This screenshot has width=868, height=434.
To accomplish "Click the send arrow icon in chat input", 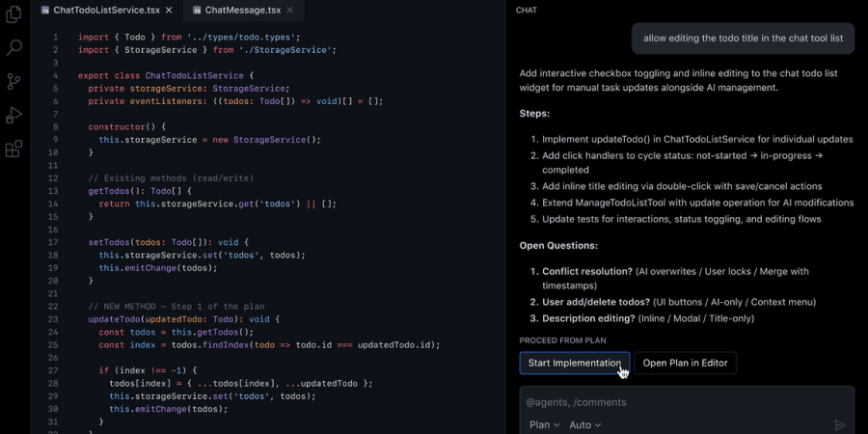I will (840, 425).
